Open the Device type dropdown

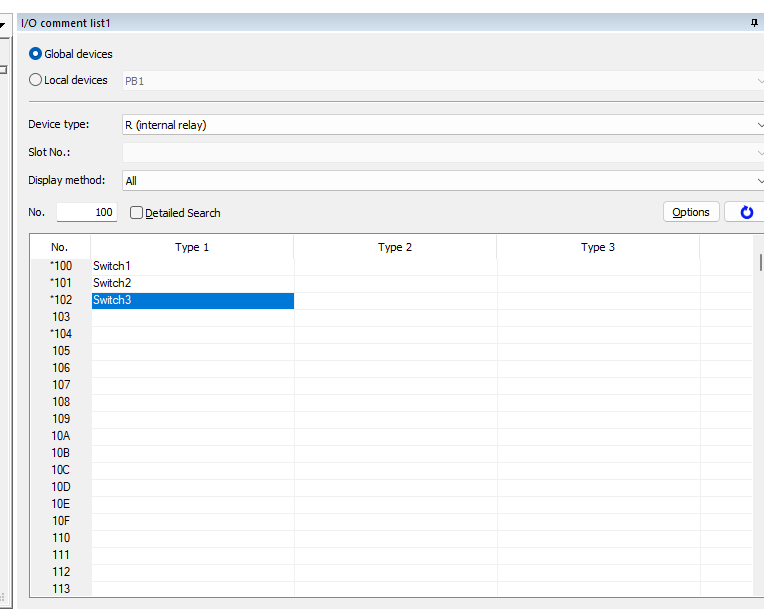click(443, 125)
